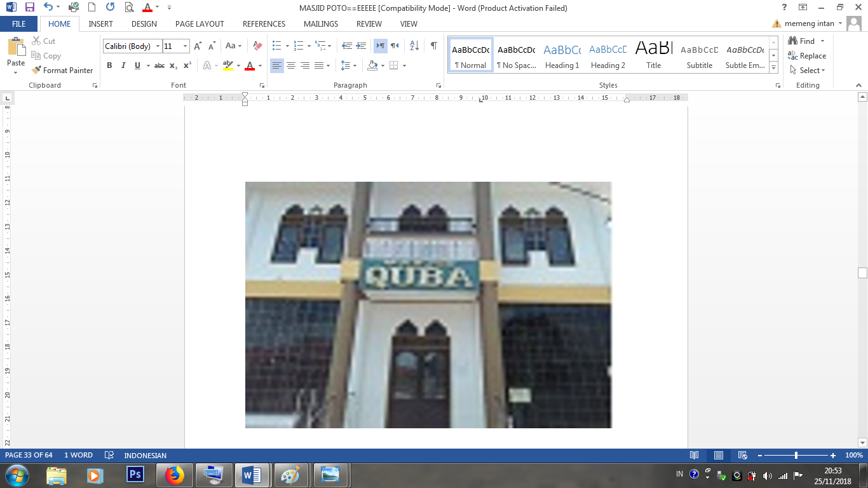Expand the Change Case menu

[x=234, y=46]
